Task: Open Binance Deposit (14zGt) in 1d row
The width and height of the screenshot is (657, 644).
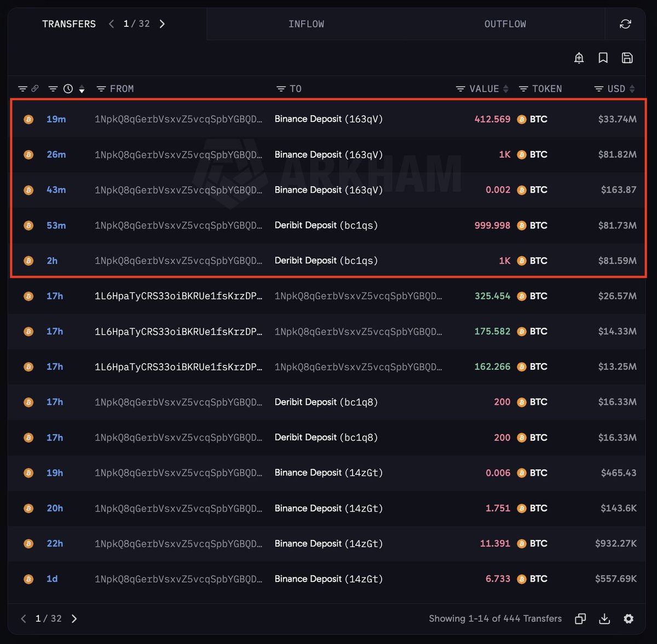Action: coord(328,579)
